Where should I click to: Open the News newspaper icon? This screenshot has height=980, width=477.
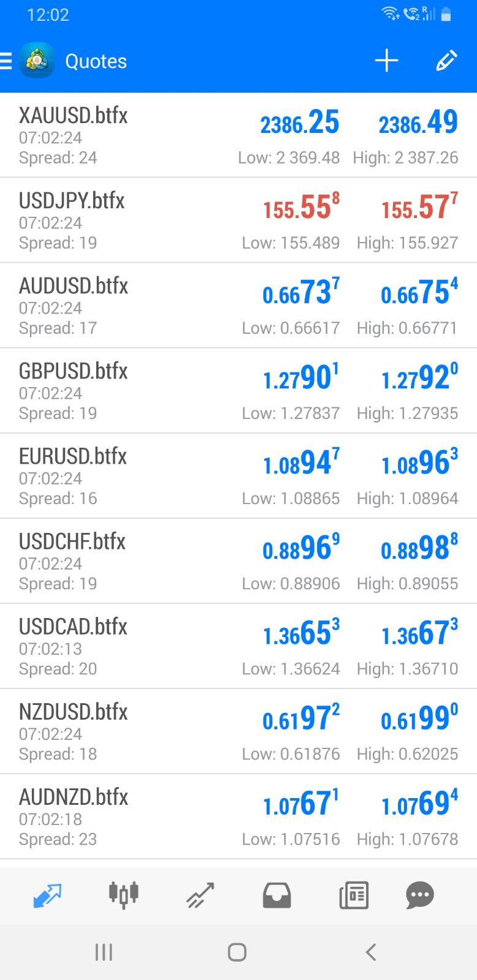click(354, 895)
